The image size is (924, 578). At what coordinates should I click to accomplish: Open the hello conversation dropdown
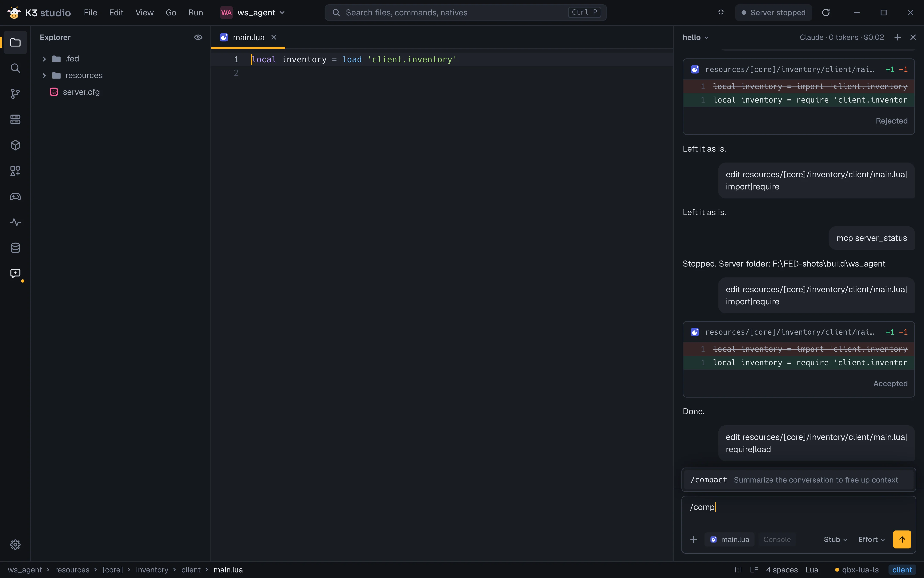[696, 37]
